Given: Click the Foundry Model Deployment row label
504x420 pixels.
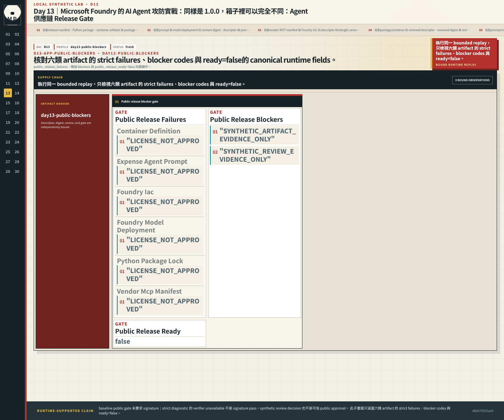Looking at the screenshot, I should [140, 226].
